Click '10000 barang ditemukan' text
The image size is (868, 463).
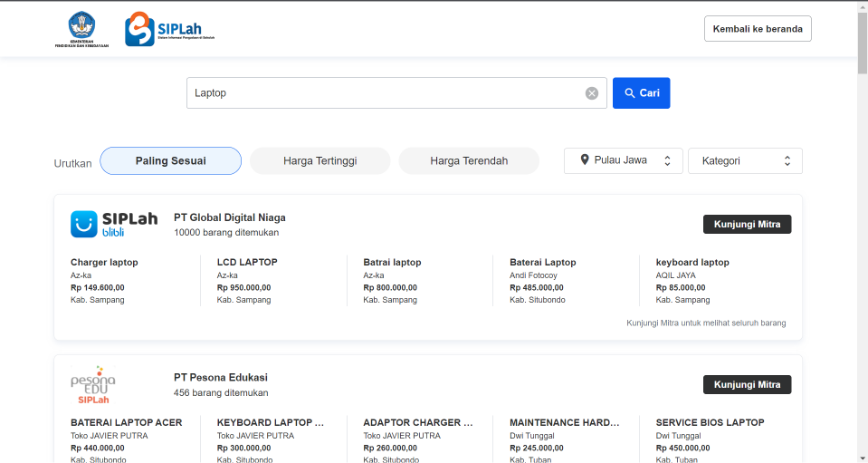click(226, 233)
